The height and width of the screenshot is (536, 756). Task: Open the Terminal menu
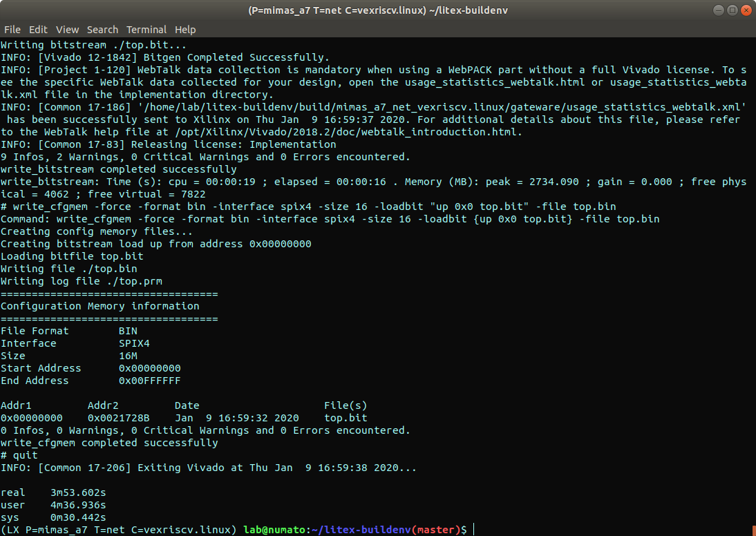[147, 30]
